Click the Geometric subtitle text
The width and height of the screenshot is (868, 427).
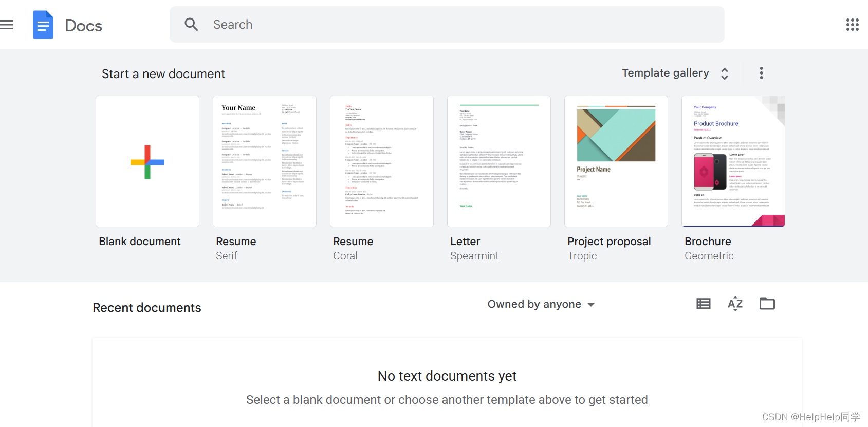(x=709, y=256)
